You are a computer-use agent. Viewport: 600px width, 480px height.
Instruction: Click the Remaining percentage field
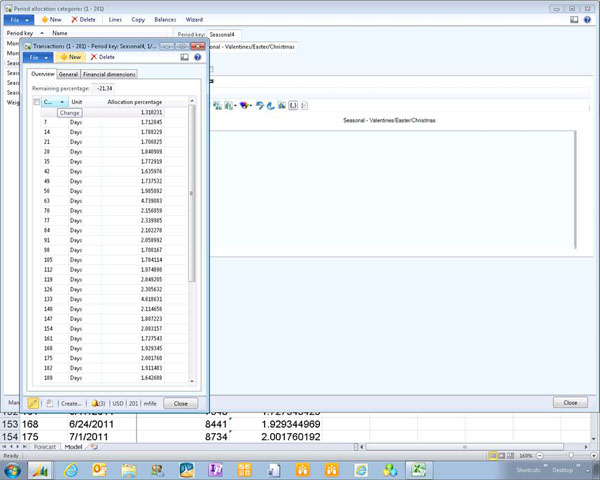click(x=104, y=89)
